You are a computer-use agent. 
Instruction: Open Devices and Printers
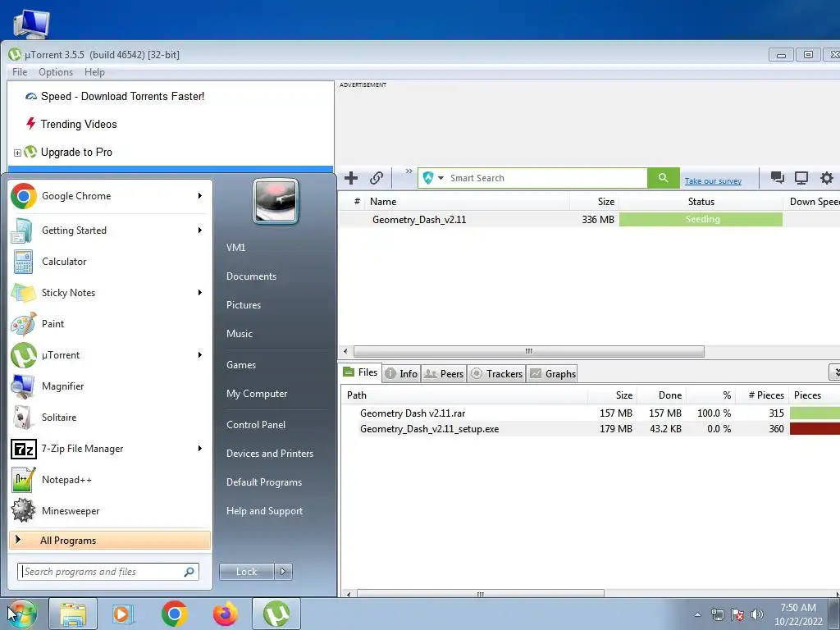(x=270, y=454)
